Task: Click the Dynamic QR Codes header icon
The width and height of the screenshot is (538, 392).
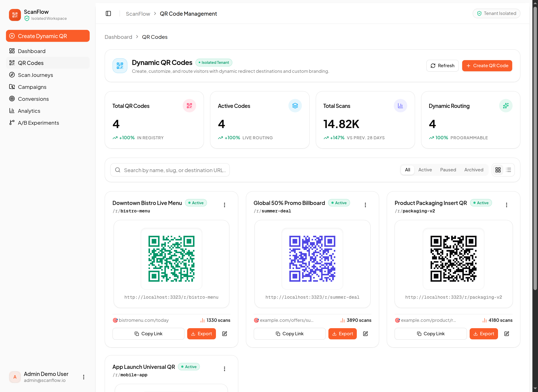Action: pyautogui.click(x=120, y=66)
